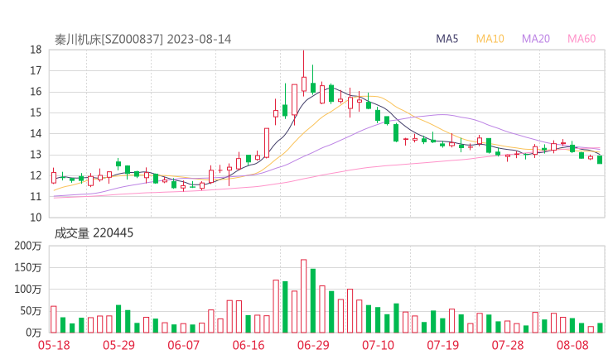Click the 05-29 date label
This screenshot has width=613, height=364.
(118, 345)
